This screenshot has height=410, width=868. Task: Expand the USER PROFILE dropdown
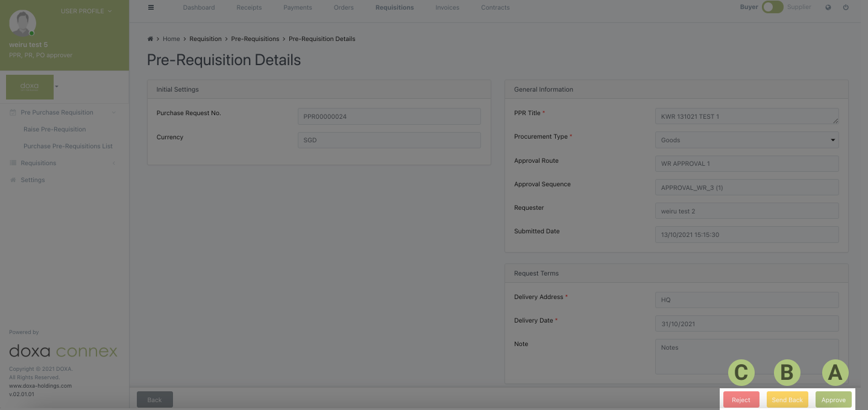pos(86,11)
